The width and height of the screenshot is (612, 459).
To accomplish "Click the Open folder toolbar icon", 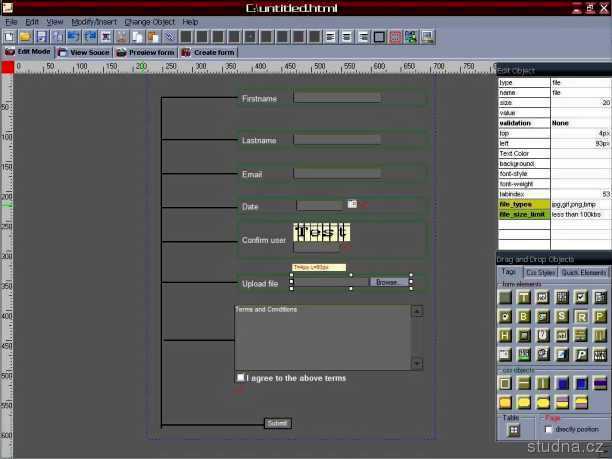I will 25,36.
